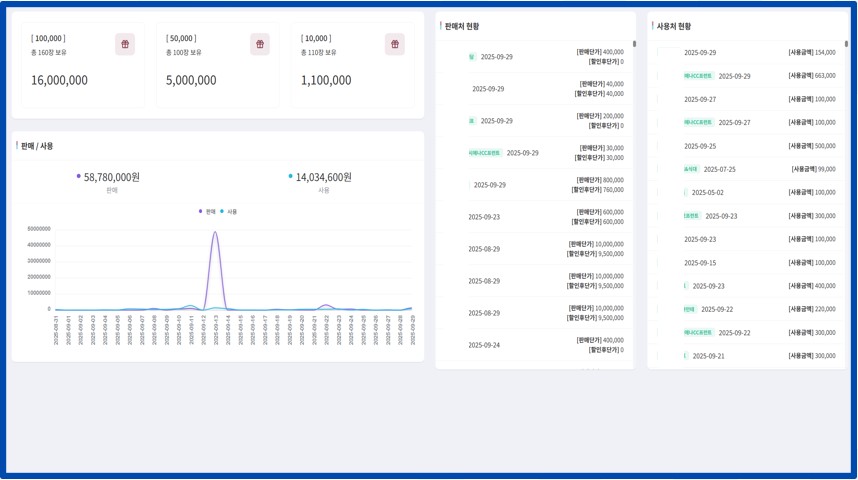This screenshot has height=480, width=858.
Task: Click the gift icon on the 10,000 voucher card
Action: (395, 44)
